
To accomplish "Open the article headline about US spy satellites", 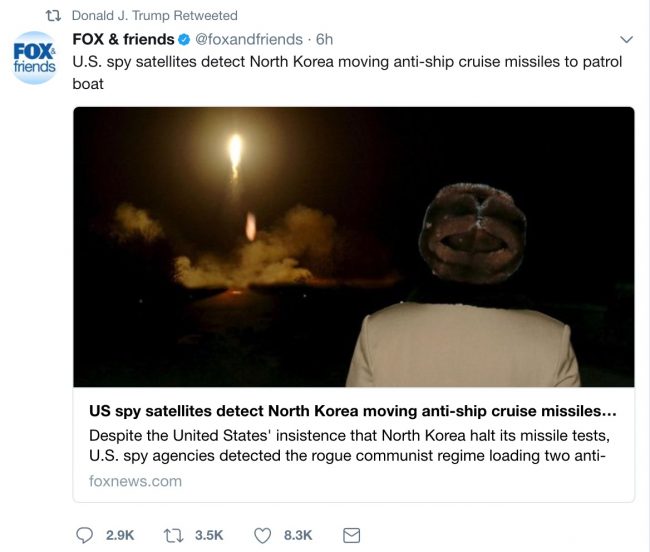I will [354, 410].
